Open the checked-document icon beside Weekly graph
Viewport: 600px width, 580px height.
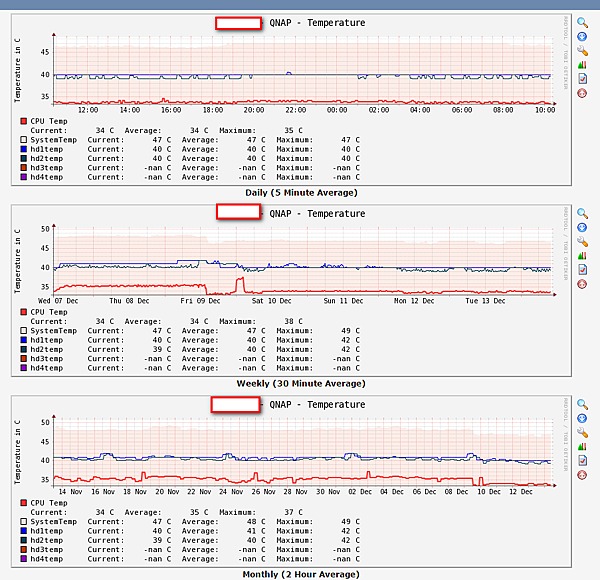pyautogui.click(x=582, y=269)
